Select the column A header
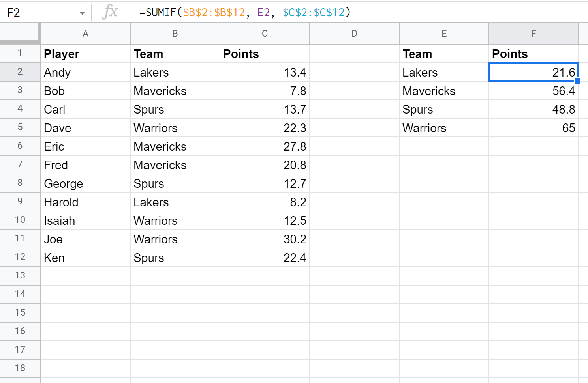This screenshot has height=383, width=588. click(x=85, y=34)
